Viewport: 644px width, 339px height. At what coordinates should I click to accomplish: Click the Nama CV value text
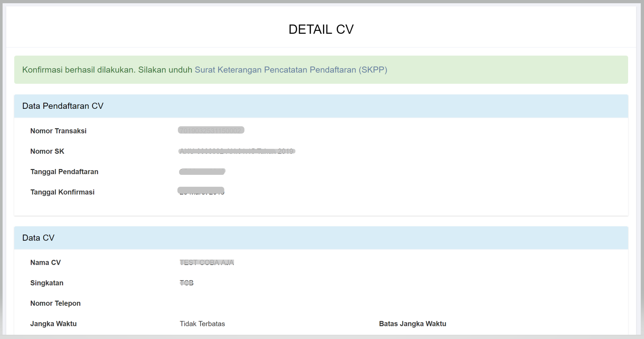207,263
